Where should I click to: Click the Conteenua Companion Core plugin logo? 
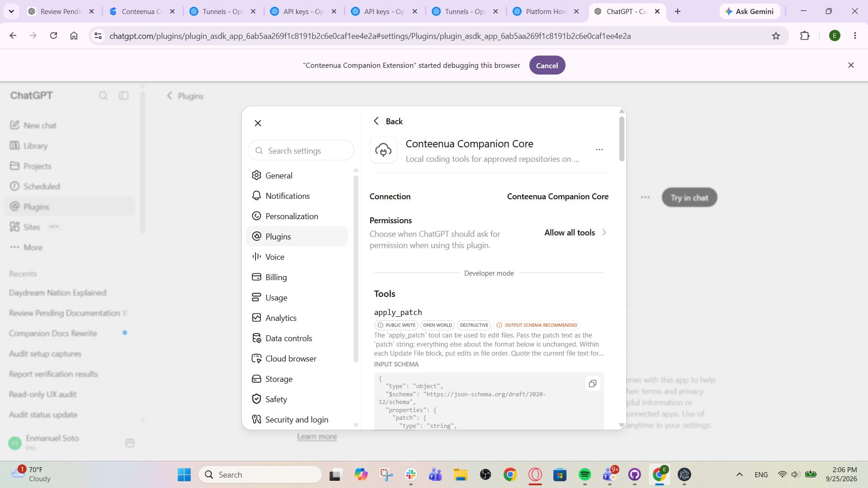(x=383, y=150)
